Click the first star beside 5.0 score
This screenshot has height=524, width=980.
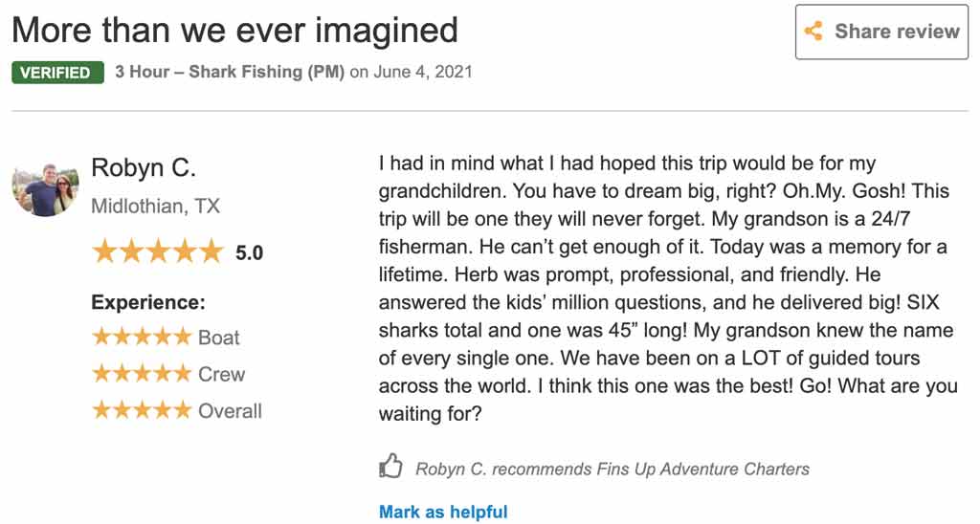pos(103,252)
